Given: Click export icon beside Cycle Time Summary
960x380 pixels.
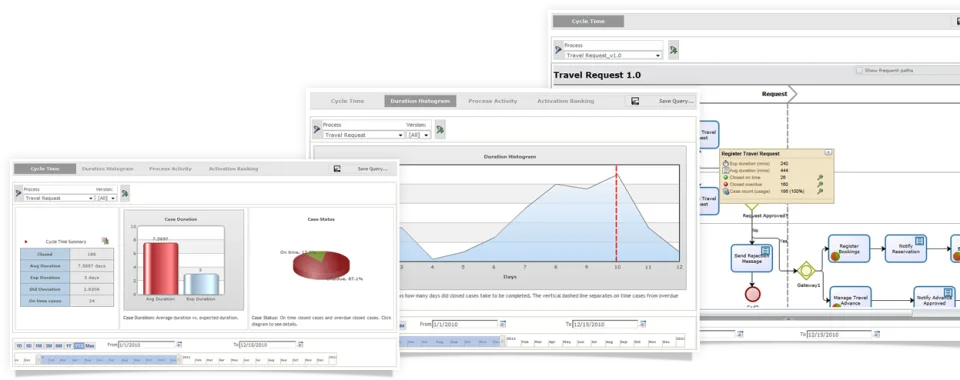Looking at the screenshot, I should (105, 241).
